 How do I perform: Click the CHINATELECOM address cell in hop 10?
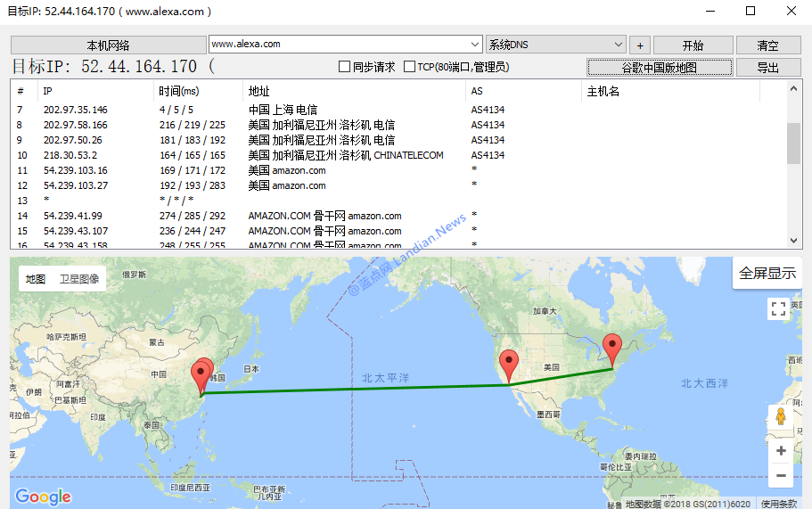tap(346, 155)
